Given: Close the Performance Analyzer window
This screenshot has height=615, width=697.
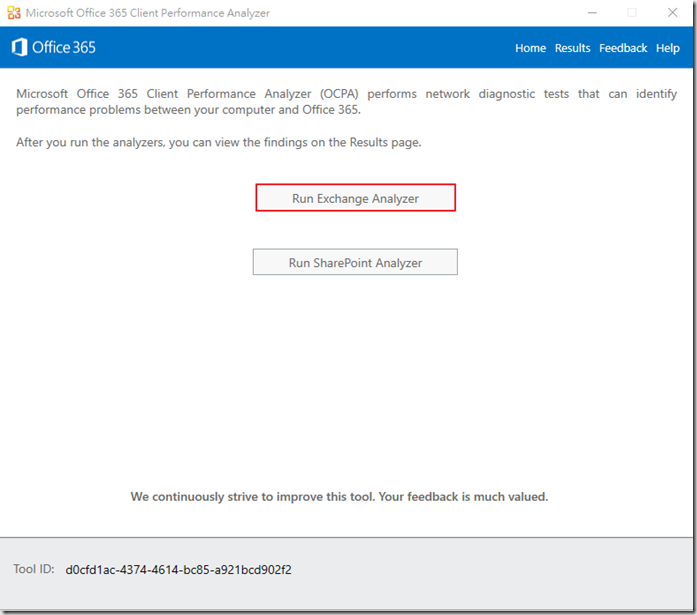Looking at the screenshot, I should pos(674,13).
